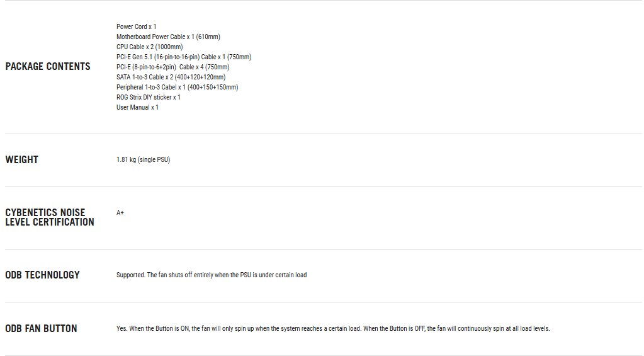Viewport: 644px width, 356px height.
Task: Click the ODB TECHNOLOGY heading
Action: pyautogui.click(x=43, y=275)
